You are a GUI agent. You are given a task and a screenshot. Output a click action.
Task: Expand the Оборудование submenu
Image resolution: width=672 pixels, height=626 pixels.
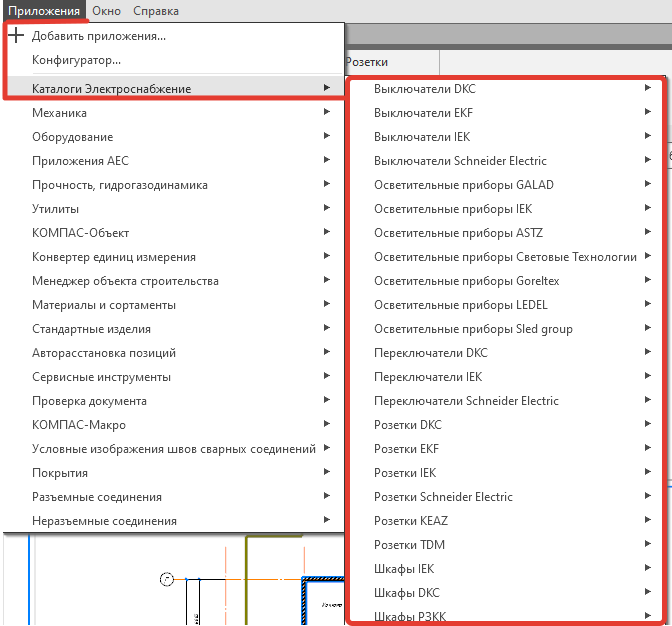(x=72, y=137)
